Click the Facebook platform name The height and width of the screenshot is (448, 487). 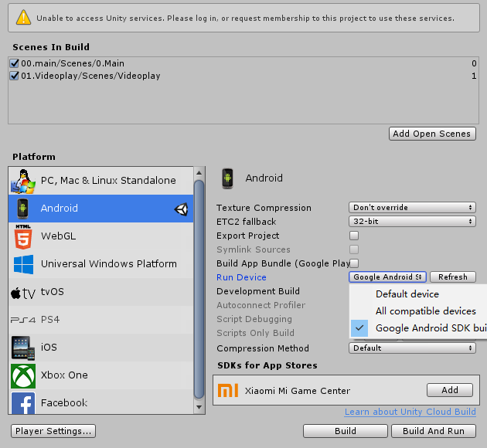[64, 402]
